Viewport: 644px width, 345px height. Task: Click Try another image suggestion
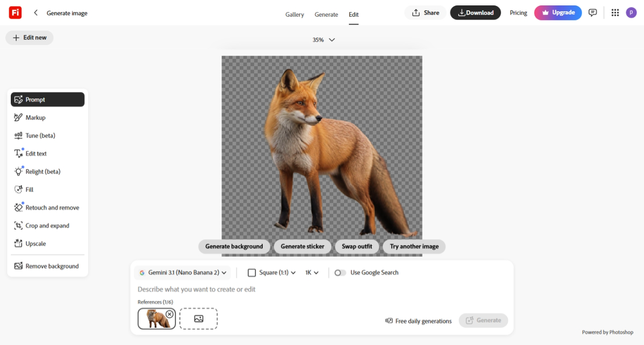(x=414, y=246)
